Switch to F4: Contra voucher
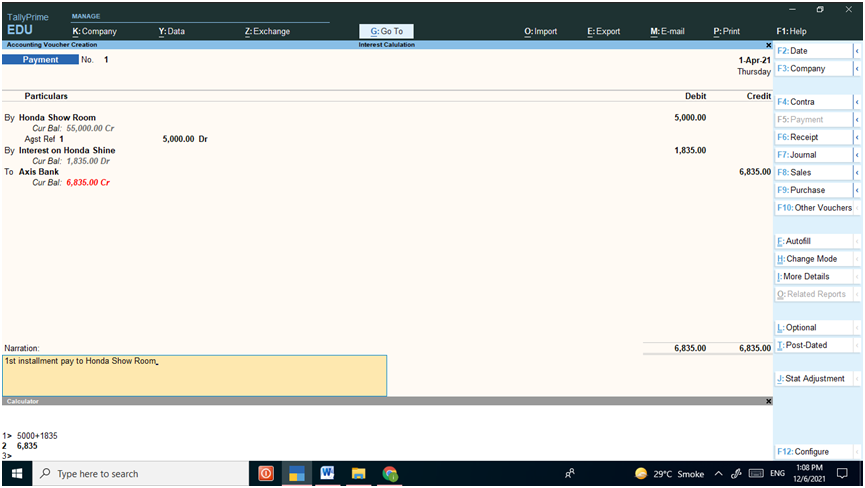The width and height of the screenshot is (865, 488). pos(814,102)
